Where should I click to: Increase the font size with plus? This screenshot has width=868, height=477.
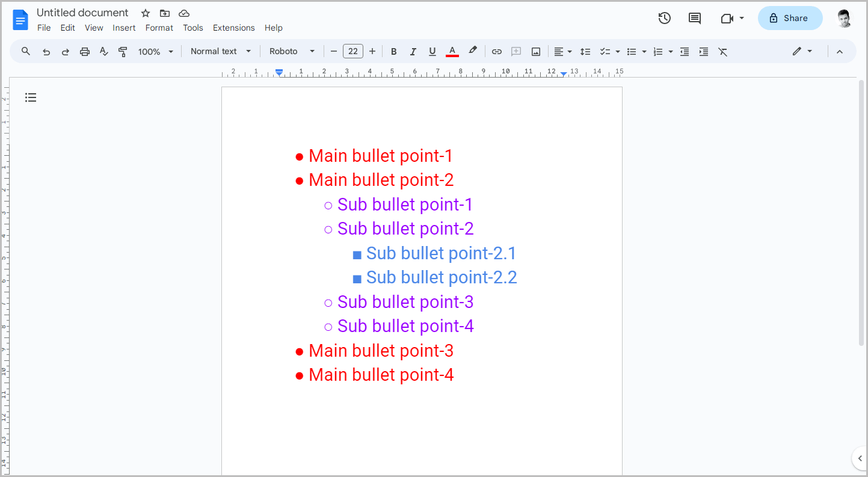(372, 52)
